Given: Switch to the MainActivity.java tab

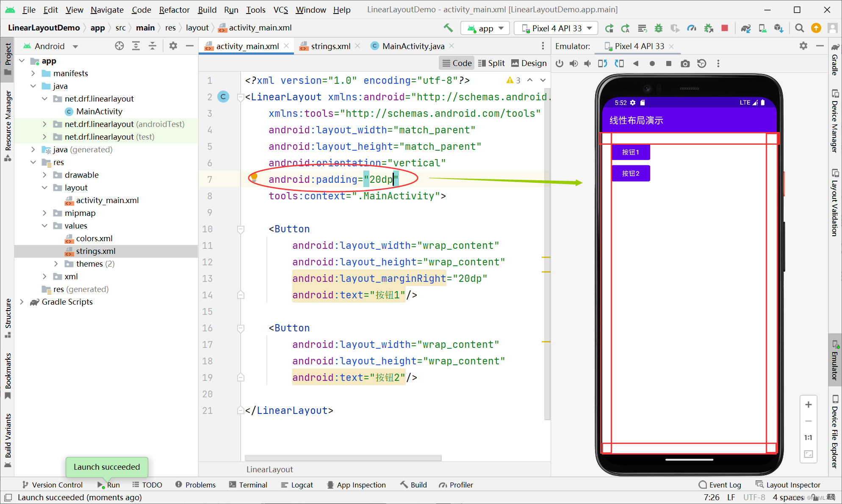Looking at the screenshot, I should [413, 46].
